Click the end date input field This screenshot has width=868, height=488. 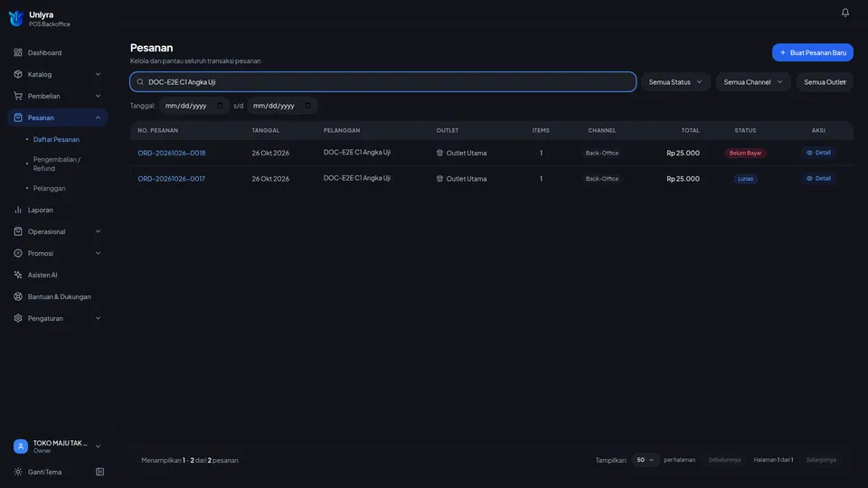(282, 105)
